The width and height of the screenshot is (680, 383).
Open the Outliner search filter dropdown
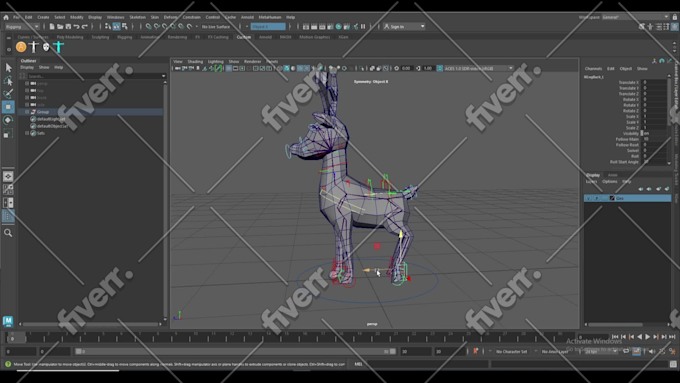[x=163, y=76]
